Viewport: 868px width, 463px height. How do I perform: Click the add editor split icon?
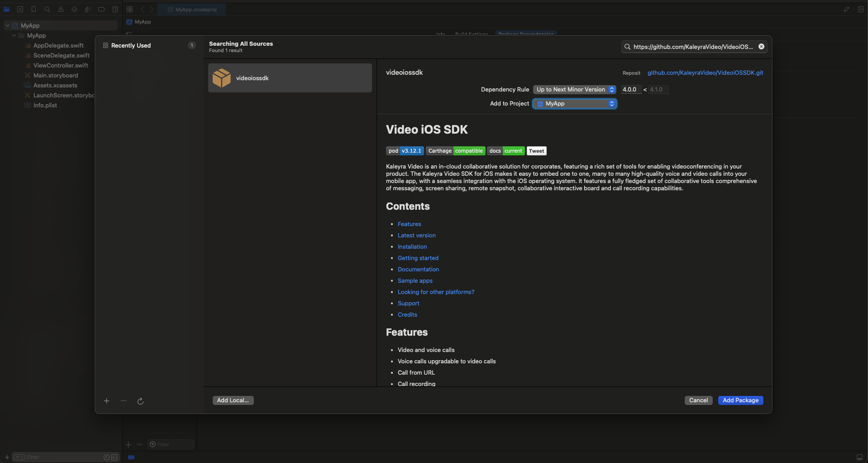(x=861, y=9)
